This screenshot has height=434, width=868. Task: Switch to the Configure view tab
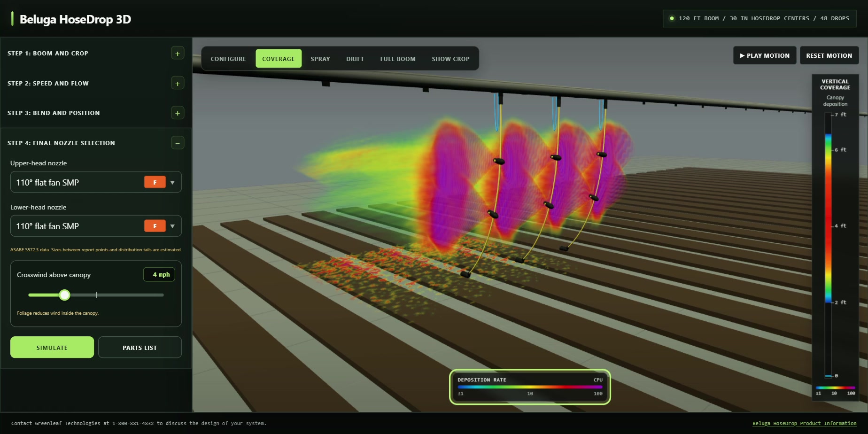228,59
